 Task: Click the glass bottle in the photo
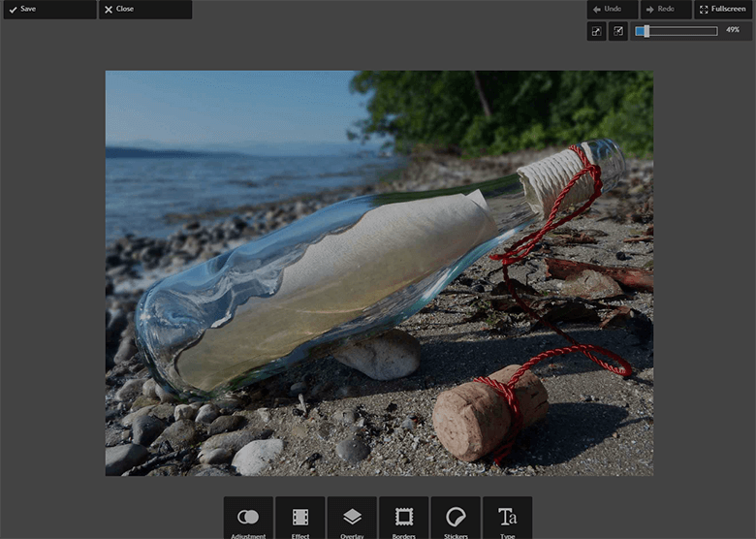[x=320, y=281]
